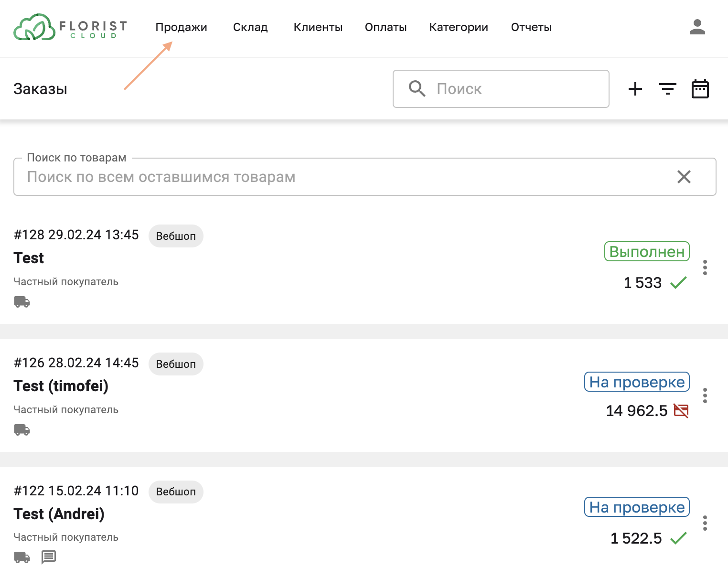Open the calendar date picker icon

700,89
